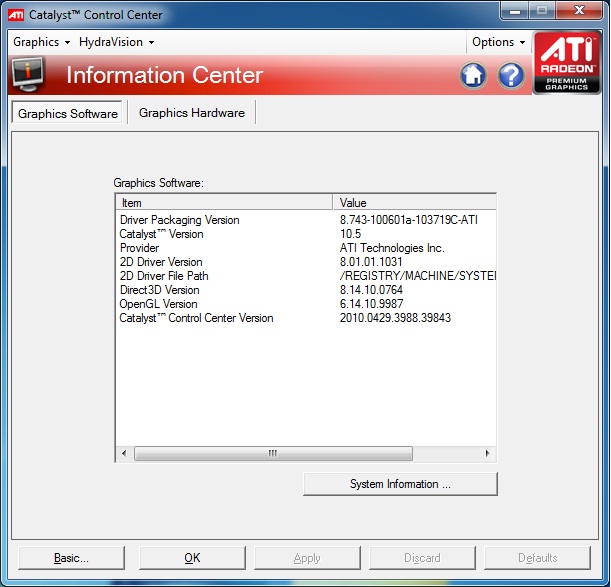Switch to Basic view with the Basic button
Image resolution: width=611 pixels, height=587 pixels.
pos(71,558)
